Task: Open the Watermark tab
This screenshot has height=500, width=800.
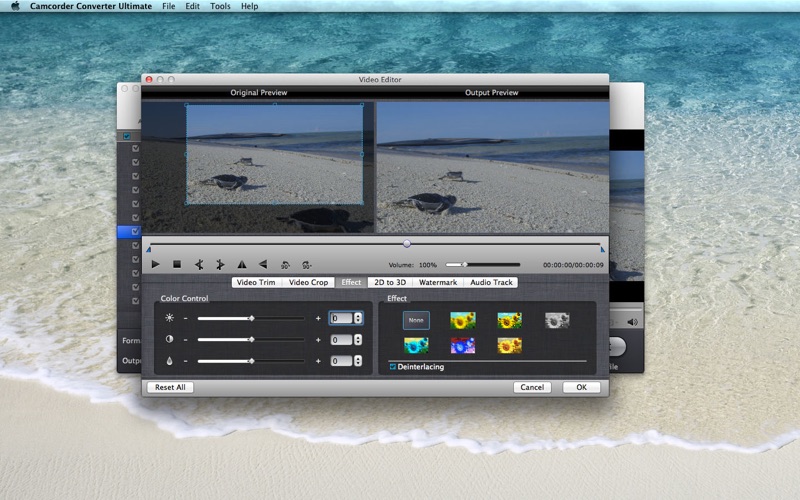Action: [438, 282]
